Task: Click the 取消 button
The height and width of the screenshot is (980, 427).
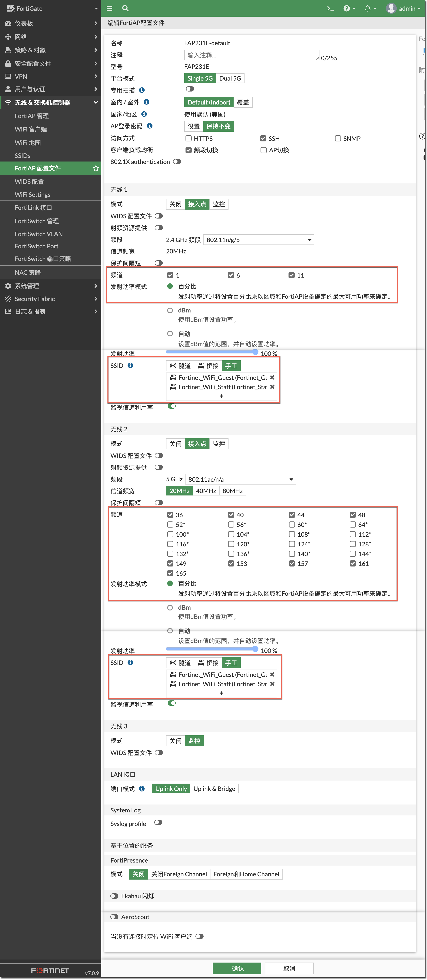Action: pos(289,968)
